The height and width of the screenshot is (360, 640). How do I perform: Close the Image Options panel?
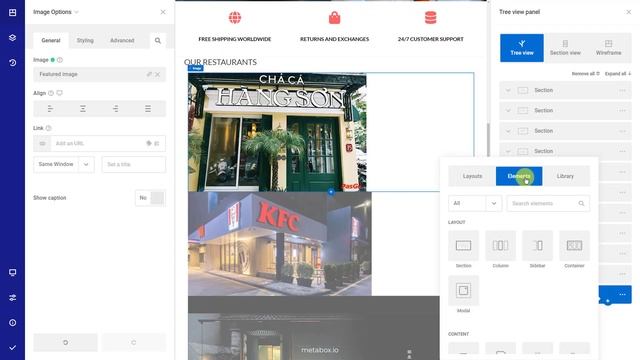tap(163, 12)
